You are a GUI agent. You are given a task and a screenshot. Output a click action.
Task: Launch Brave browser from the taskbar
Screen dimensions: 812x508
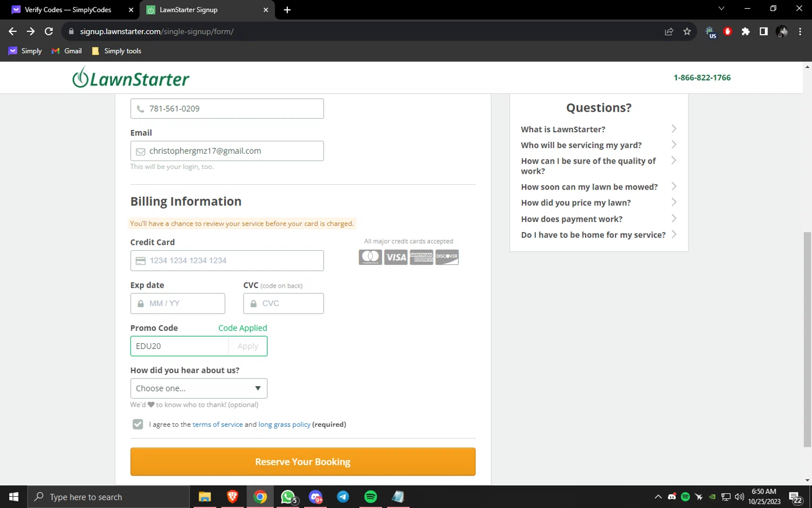click(x=232, y=497)
